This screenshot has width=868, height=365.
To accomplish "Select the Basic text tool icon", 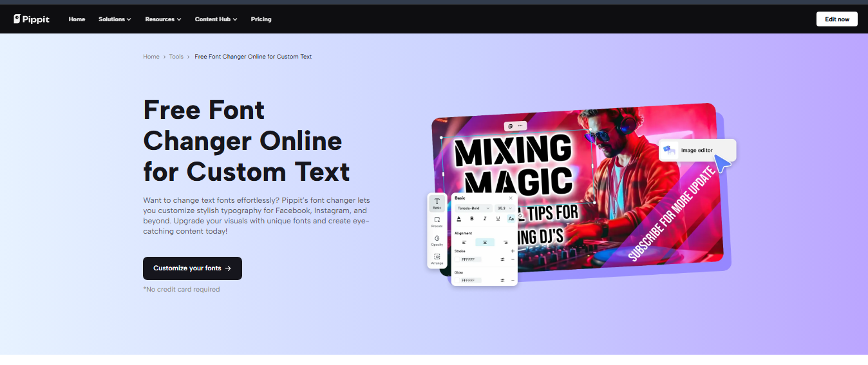I will (437, 203).
